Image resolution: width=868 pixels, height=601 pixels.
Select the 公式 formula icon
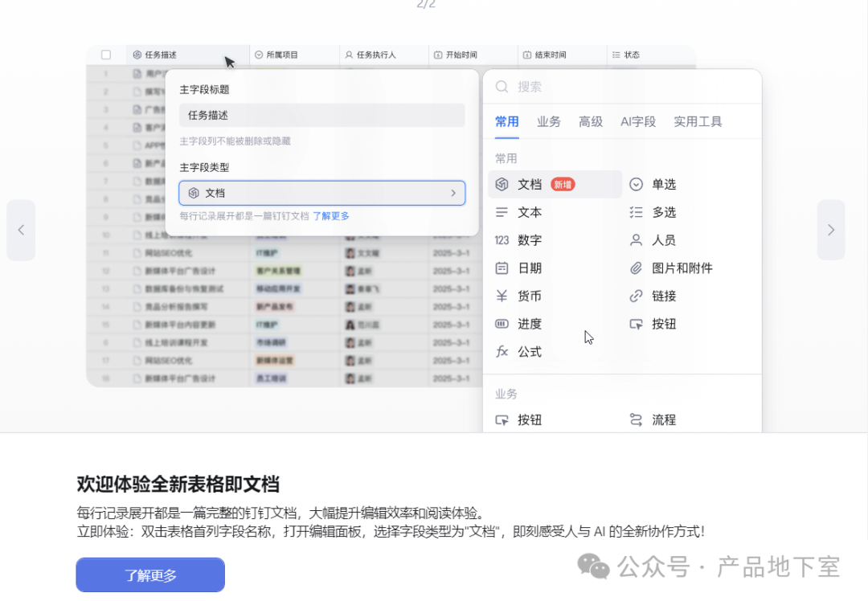pyautogui.click(x=502, y=352)
